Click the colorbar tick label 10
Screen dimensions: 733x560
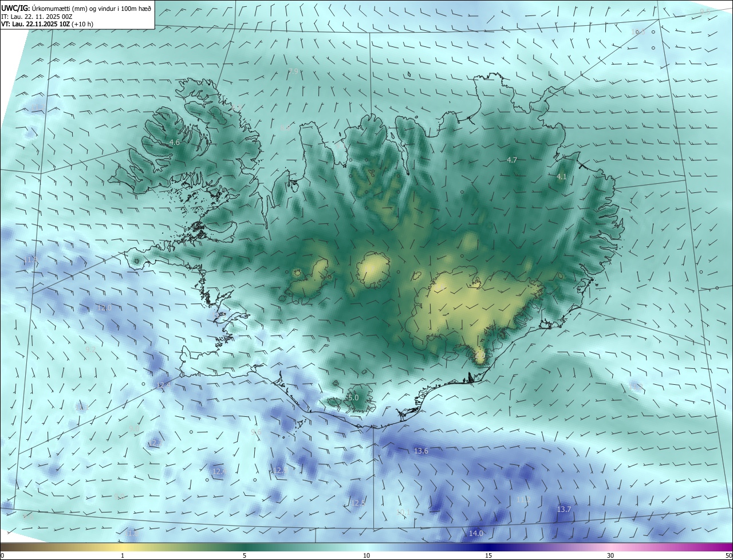[366, 555]
